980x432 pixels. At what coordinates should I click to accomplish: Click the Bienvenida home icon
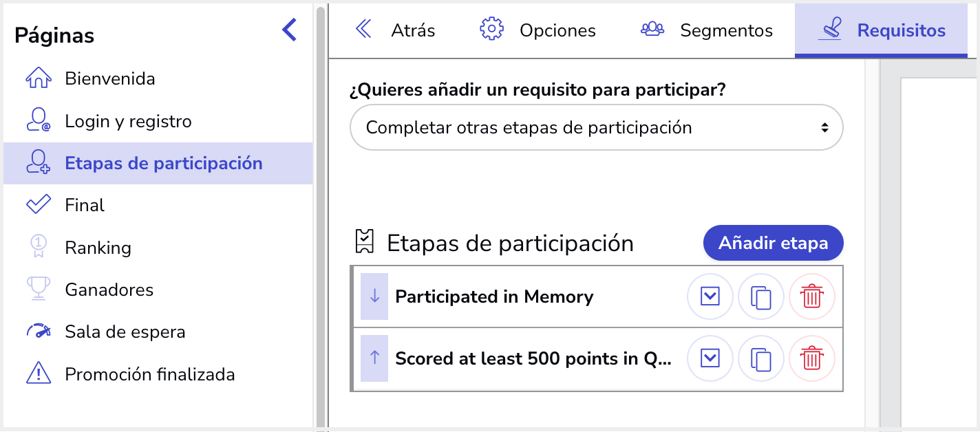tap(38, 78)
